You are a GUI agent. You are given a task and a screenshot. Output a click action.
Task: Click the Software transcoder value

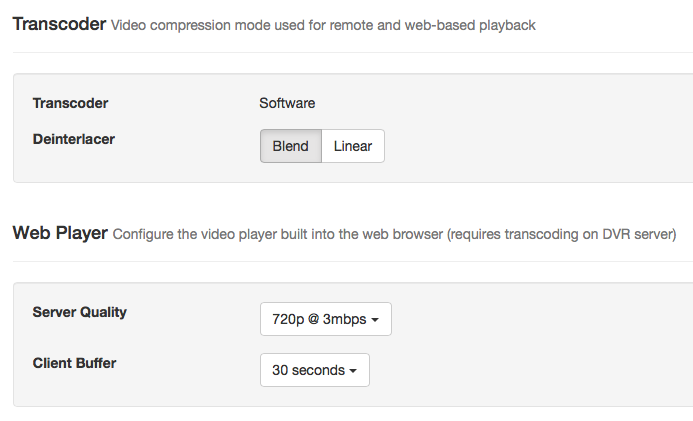point(287,103)
